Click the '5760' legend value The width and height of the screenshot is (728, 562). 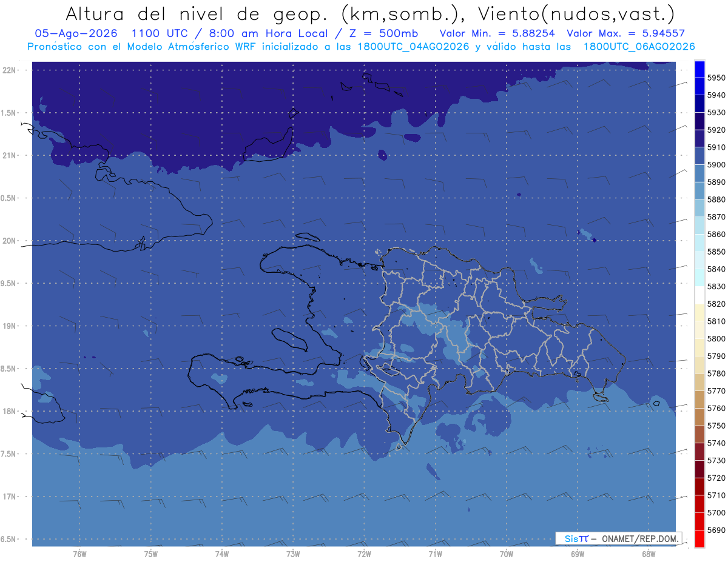tap(716, 408)
